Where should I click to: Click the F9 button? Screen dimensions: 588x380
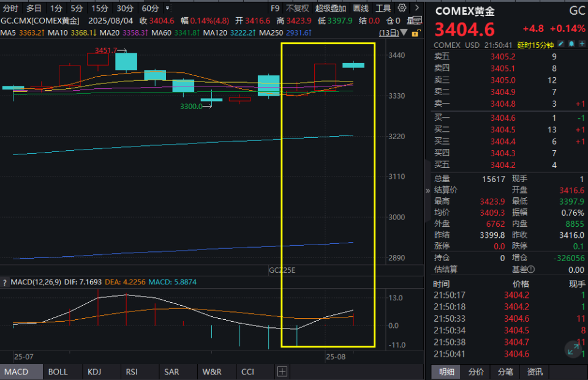[x=275, y=8]
